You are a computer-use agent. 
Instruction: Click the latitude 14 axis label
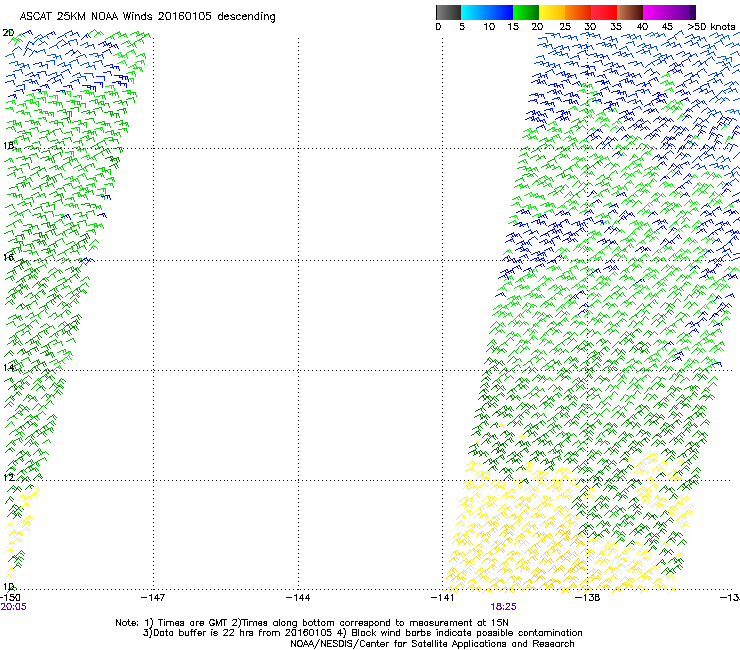click(x=8, y=368)
